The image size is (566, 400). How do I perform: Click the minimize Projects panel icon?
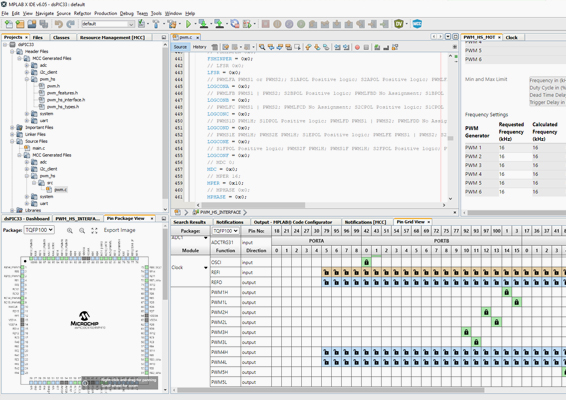pyautogui.click(x=164, y=37)
